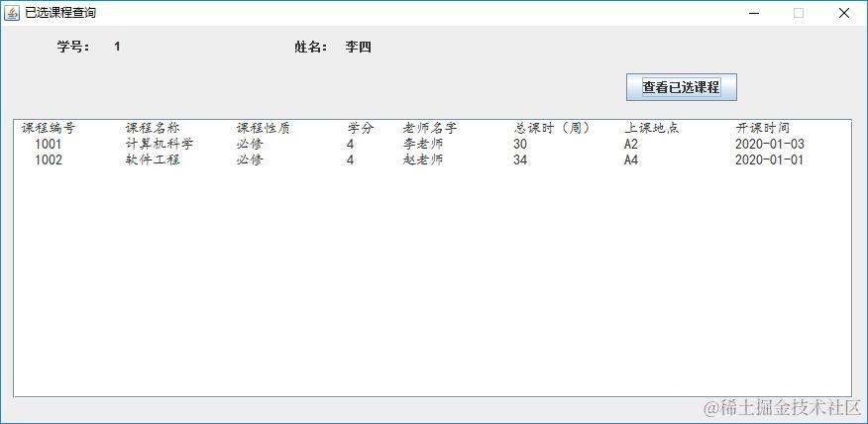
Task: Click start date 2020-01-03
Action: tap(770, 145)
